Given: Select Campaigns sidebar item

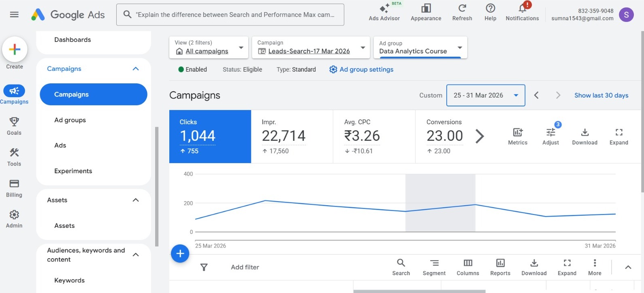Looking at the screenshot, I should coord(94,94).
